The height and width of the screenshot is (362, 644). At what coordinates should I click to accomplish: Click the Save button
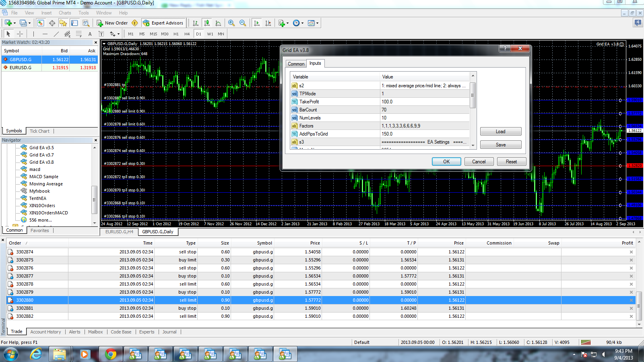tap(501, 145)
